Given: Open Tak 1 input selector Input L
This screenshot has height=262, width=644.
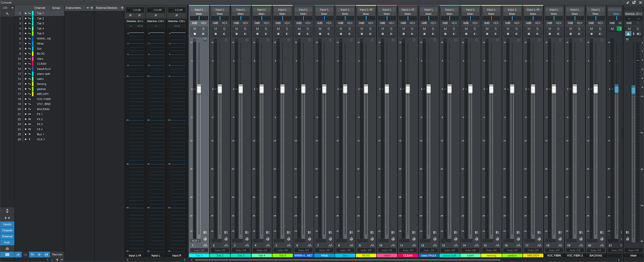Looking at the screenshot, I should click(x=199, y=10).
